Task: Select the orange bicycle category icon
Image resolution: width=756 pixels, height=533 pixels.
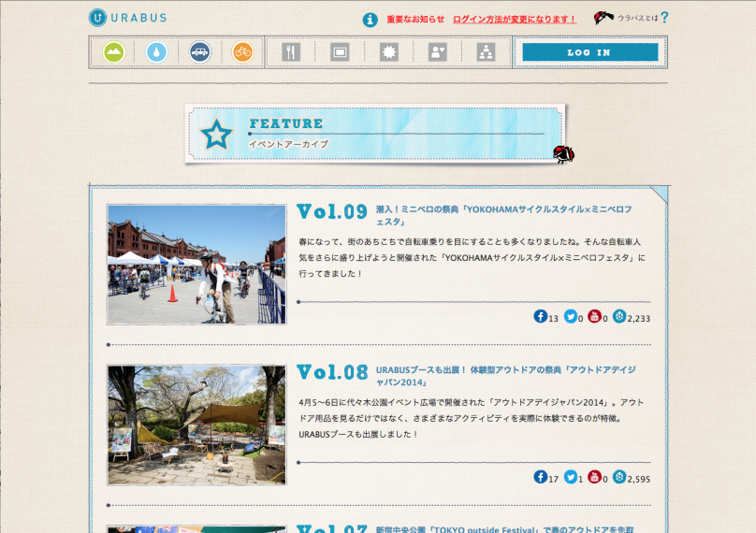Action: point(242,52)
